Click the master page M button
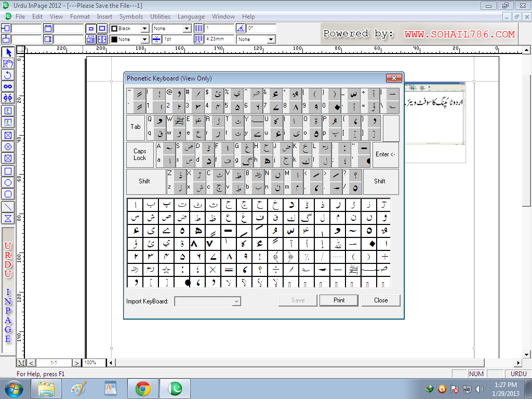The image size is (532, 399). tap(21, 363)
